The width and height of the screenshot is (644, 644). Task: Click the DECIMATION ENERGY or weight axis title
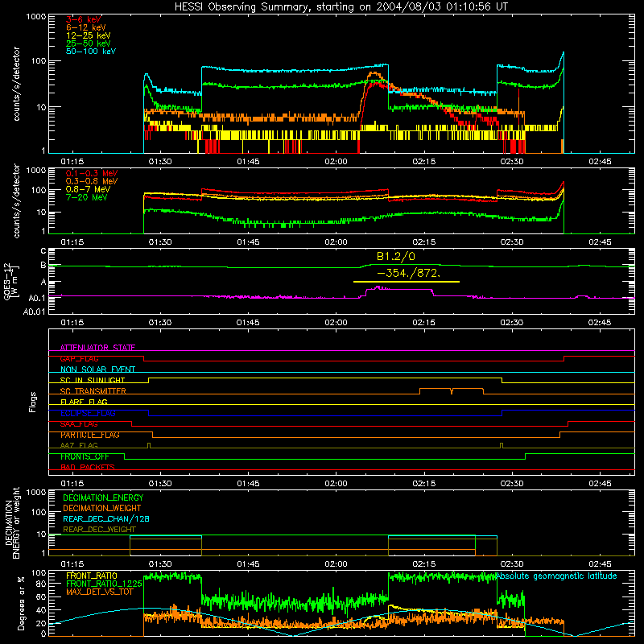click(12, 523)
